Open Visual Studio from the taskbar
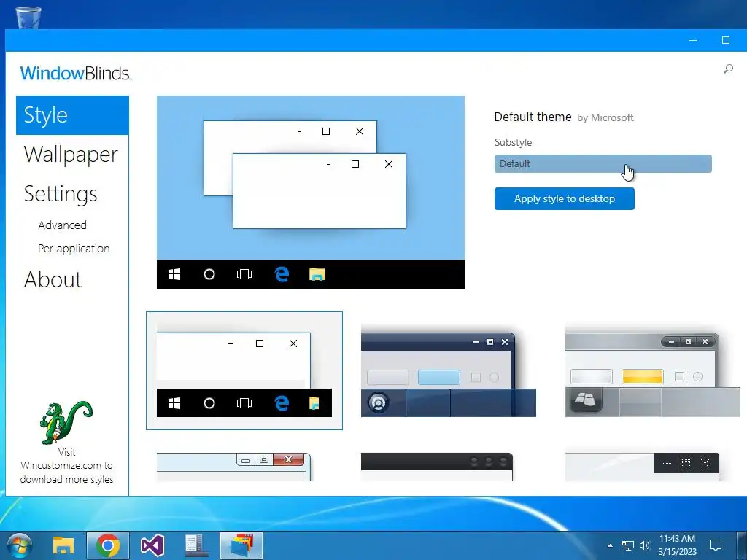The height and width of the screenshot is (560, 747). tap(152, 545)
